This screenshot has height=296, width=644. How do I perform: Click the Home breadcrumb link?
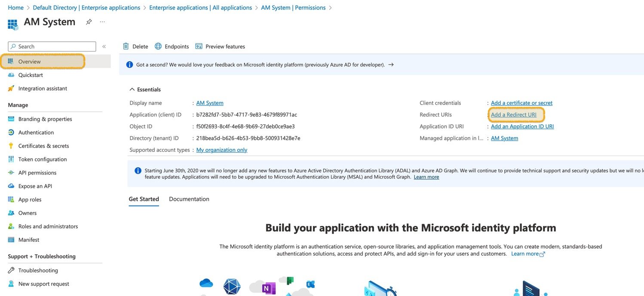pos(16,8)
